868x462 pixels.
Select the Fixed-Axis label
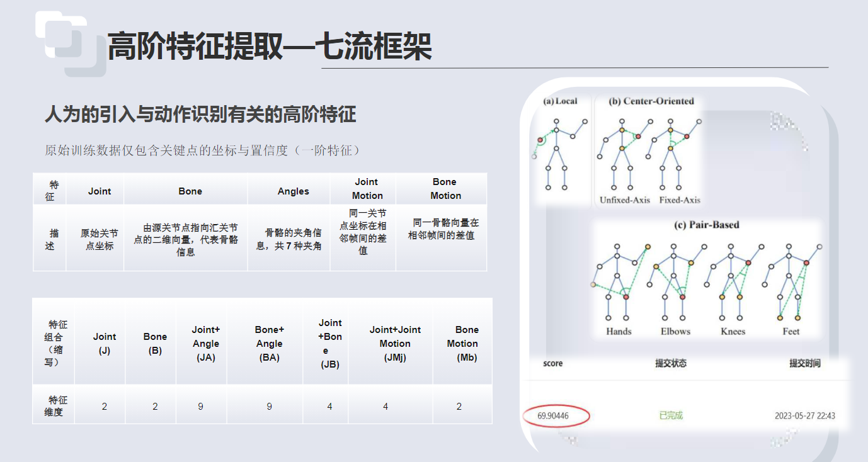(680, 200)
